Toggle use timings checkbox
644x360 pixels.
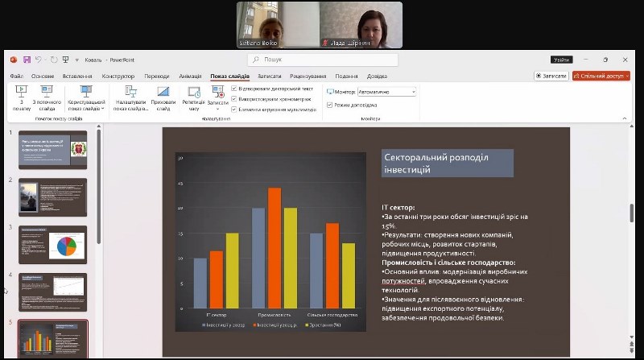point(233,98)
